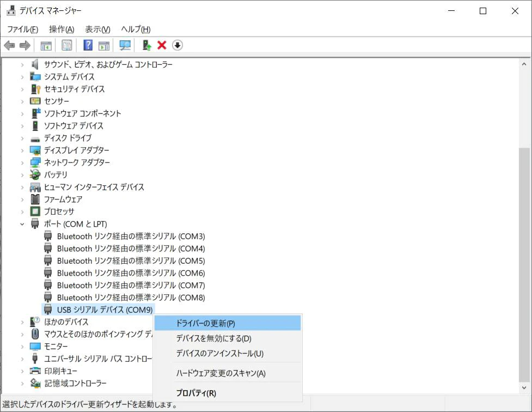Click the device tree vertical scrollbar thumb

[524, 265]
